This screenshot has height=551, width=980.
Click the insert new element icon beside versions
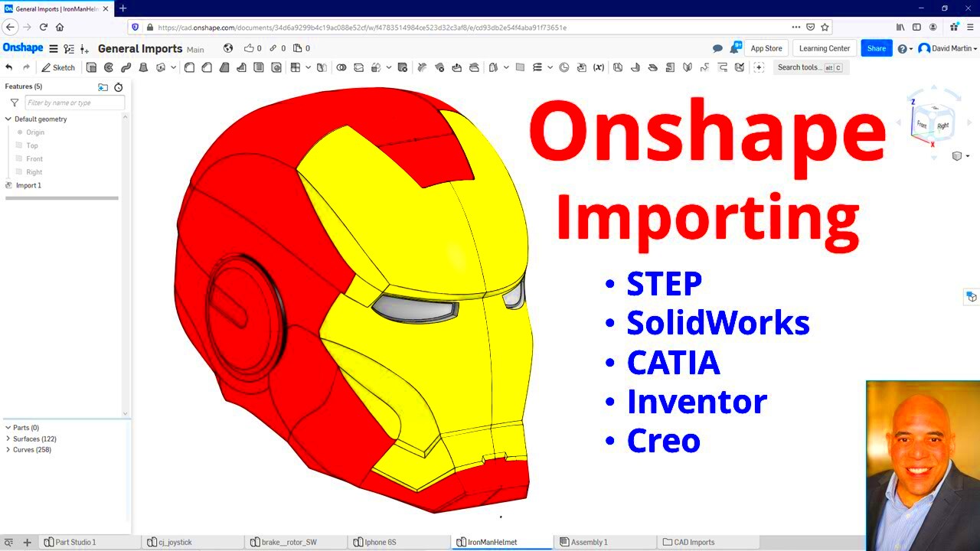pos(84,48)
